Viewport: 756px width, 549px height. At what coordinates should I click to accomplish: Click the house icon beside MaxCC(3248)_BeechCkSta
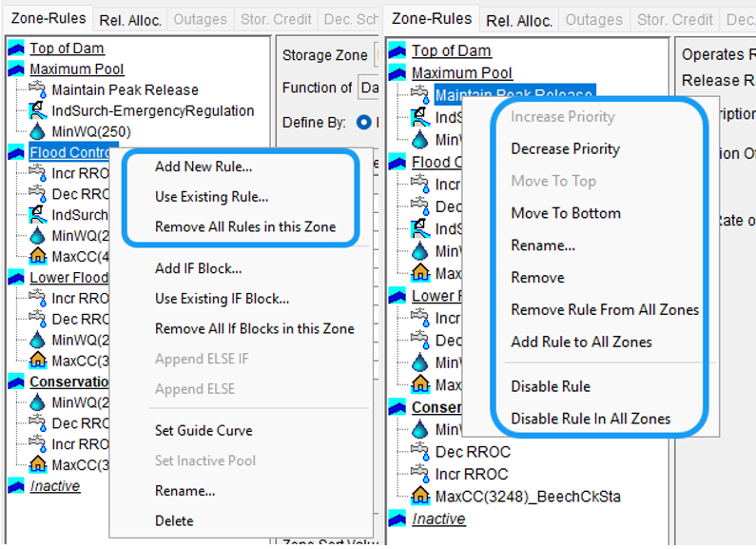click(x=420, y=496)
